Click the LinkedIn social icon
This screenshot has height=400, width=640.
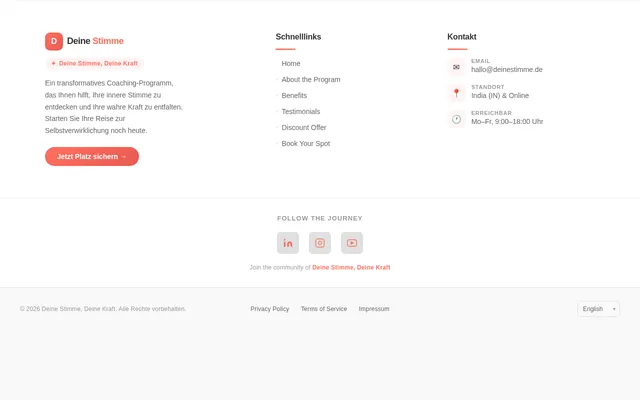(288, 243)
